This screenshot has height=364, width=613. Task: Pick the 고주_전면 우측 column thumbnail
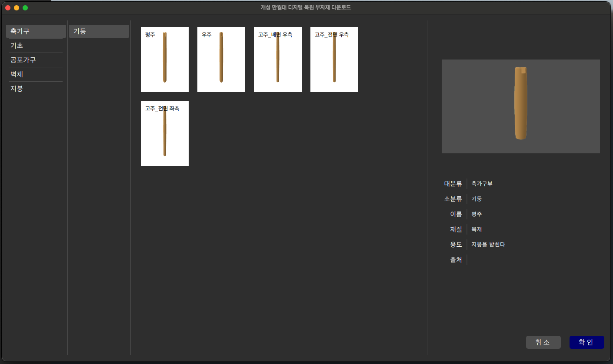coord(334,60)
